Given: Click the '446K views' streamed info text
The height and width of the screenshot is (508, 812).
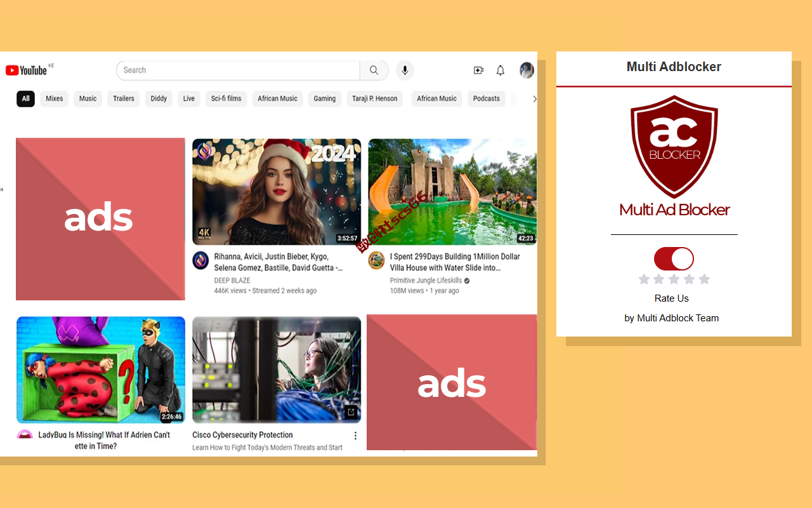Looking at the screenshot, I should pos(265,291).
